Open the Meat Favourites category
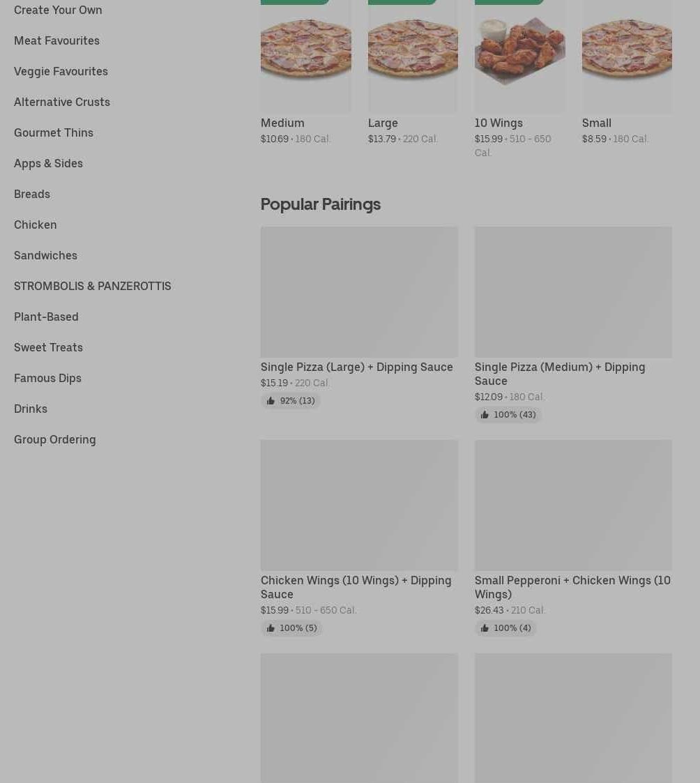700x783 pixels. 56,40
